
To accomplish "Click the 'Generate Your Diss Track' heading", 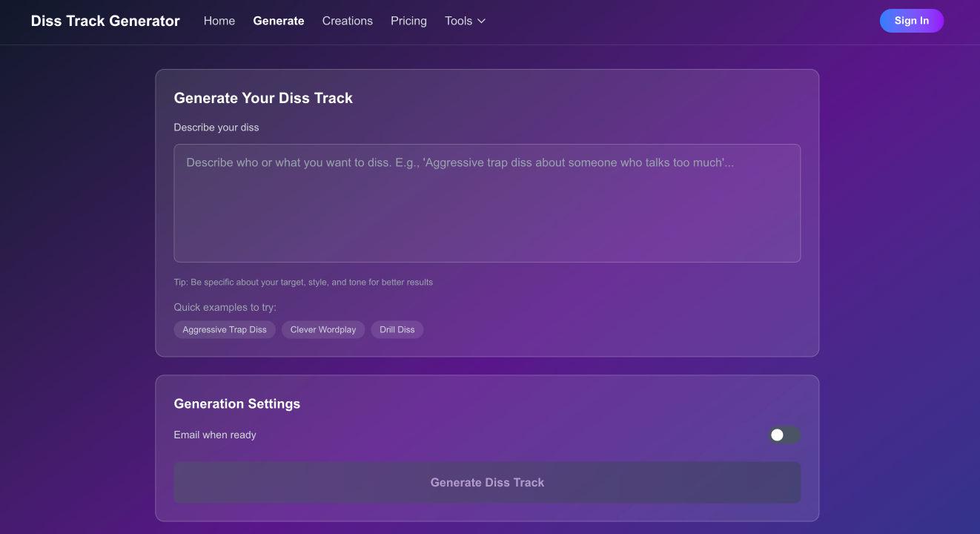I will point(263,98).
